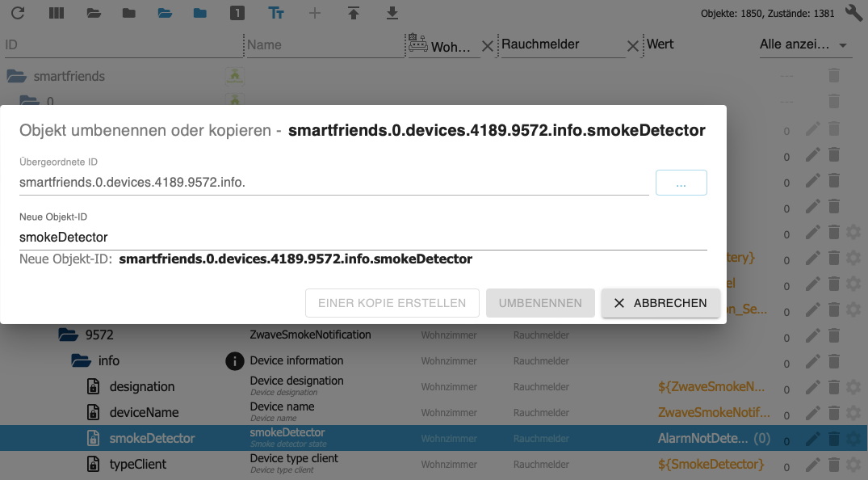Image resolution: width=868 pixels, height=480 pixels.
Task: Click the '...' parent ID browse button
Action: click(x=681, y=183)
